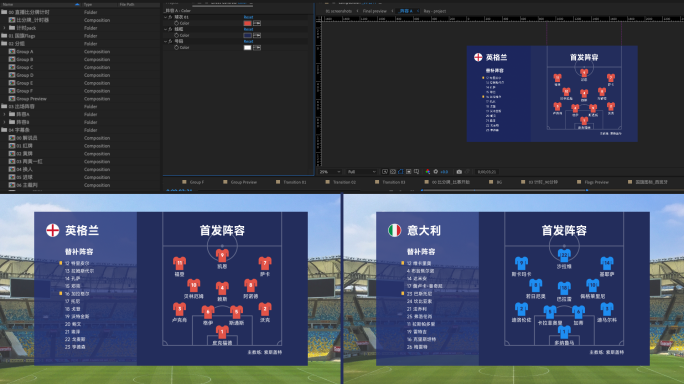This screenshot has width=684, height=384.
Task: Open the 29% magnification dropdown
Action: [x=330, y=172]
